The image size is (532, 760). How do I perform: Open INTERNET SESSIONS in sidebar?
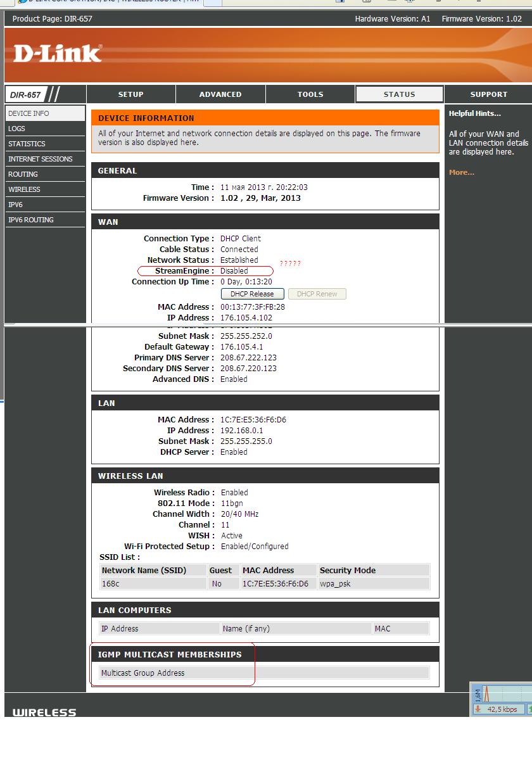45,159
